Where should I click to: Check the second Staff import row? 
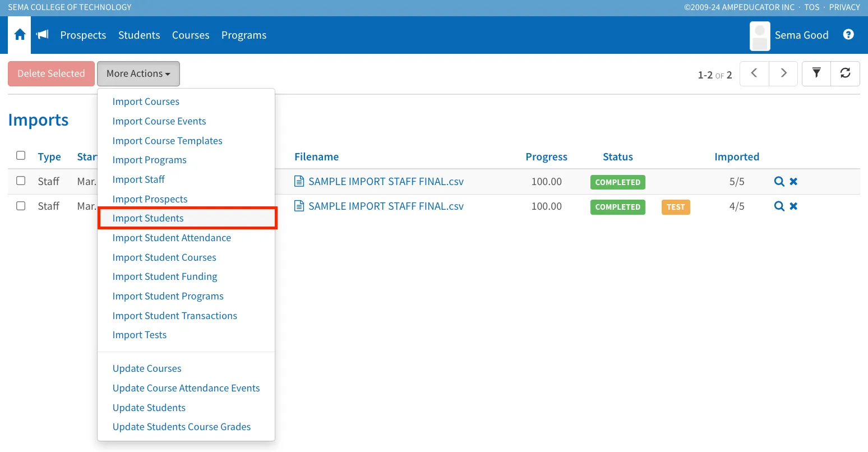(21, 206)
